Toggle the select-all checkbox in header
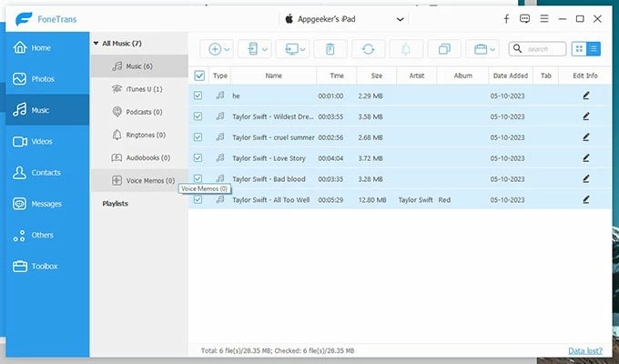This screenshot has height=364, width=619. point(198,76)
